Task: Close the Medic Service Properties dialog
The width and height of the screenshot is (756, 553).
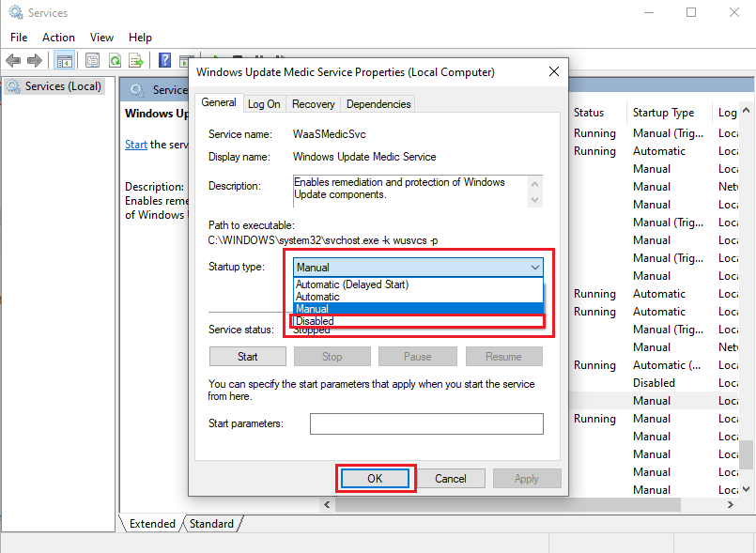Action: pyautogui.click(x=554, y=72)
